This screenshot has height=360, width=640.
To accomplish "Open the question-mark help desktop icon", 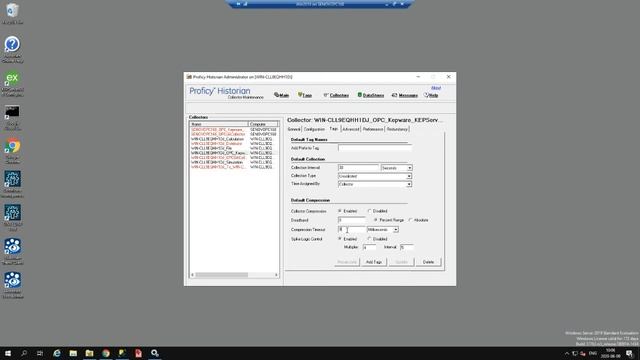I will pos(12,49).
